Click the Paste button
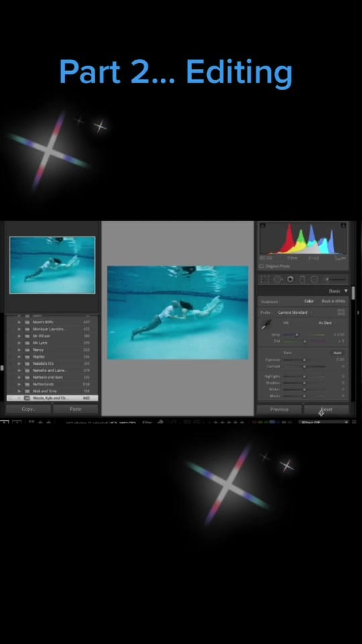 tap(76, 409)
